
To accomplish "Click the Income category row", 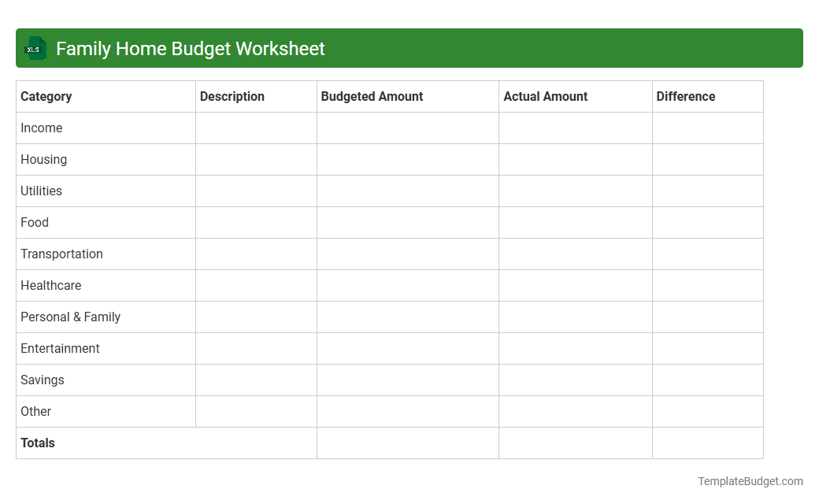I will [x=42, y=128].
